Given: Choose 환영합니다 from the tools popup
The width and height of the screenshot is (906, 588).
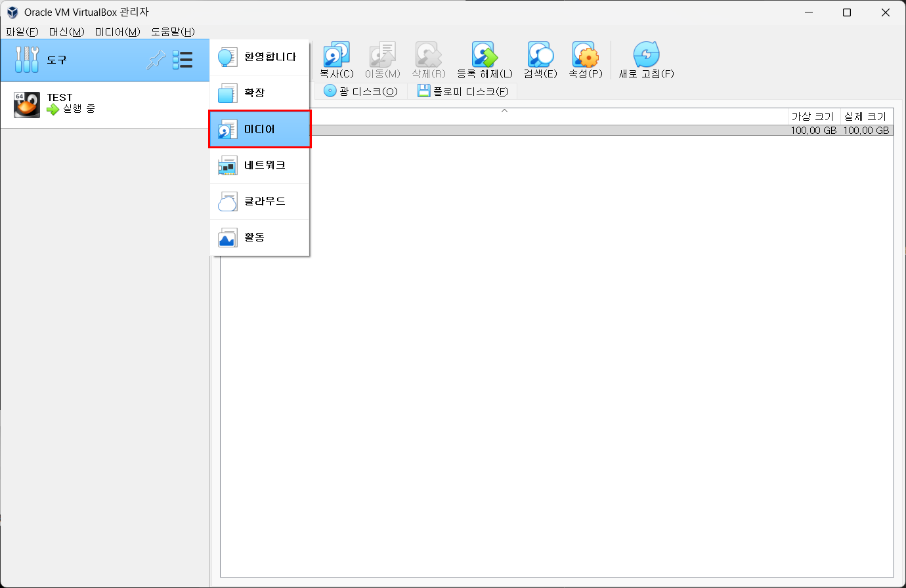Looking at the screenshot, I should 259,57.
